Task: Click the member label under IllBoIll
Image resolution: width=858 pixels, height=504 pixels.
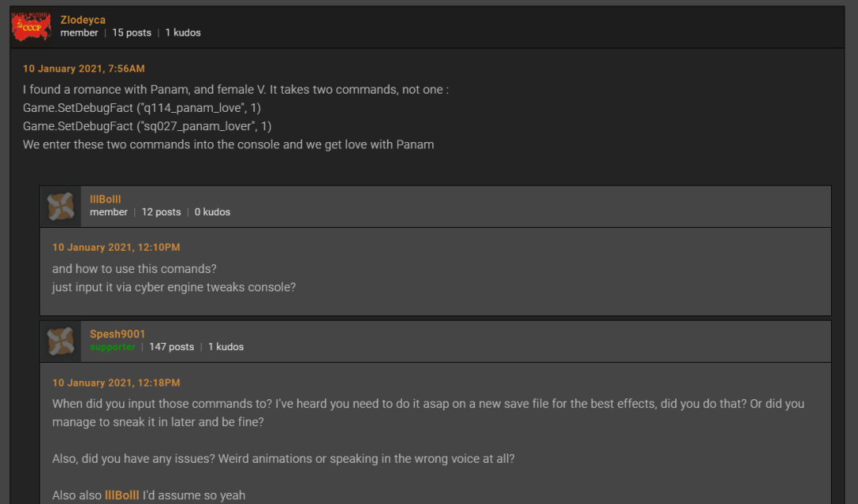Action: click(109, 212)
